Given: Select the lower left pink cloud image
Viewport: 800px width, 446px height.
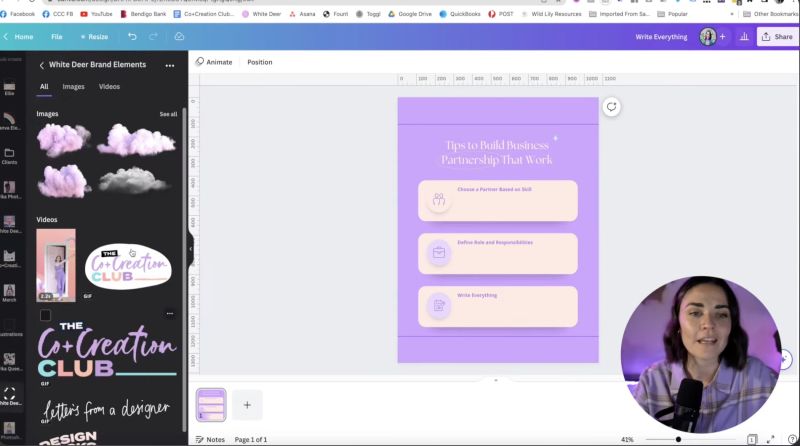Looking at the screenshot, I should pos(64,181).
